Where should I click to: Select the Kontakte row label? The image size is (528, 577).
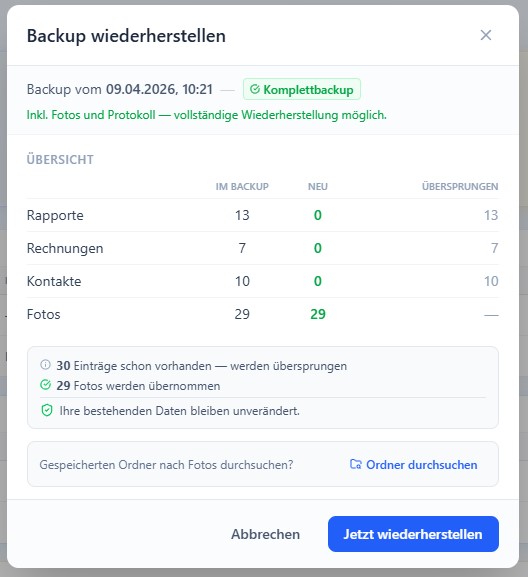tap(54, 281)
